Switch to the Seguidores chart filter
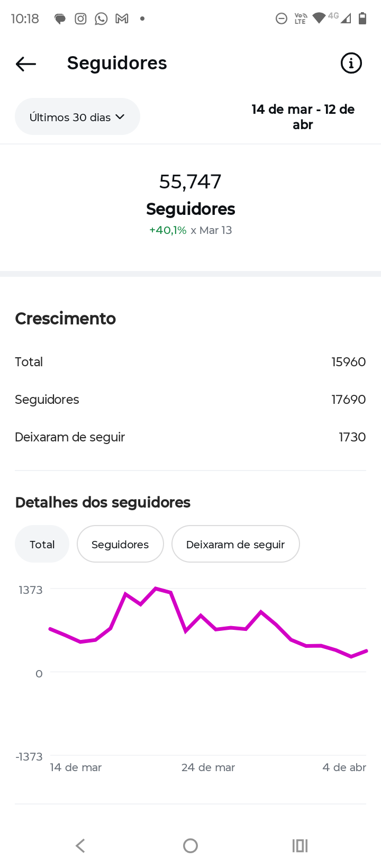 120,544
